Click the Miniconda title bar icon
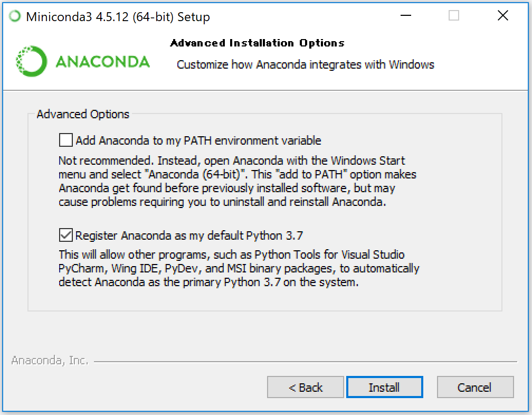This screenshot has height=415, width=532. pos(15,17)
